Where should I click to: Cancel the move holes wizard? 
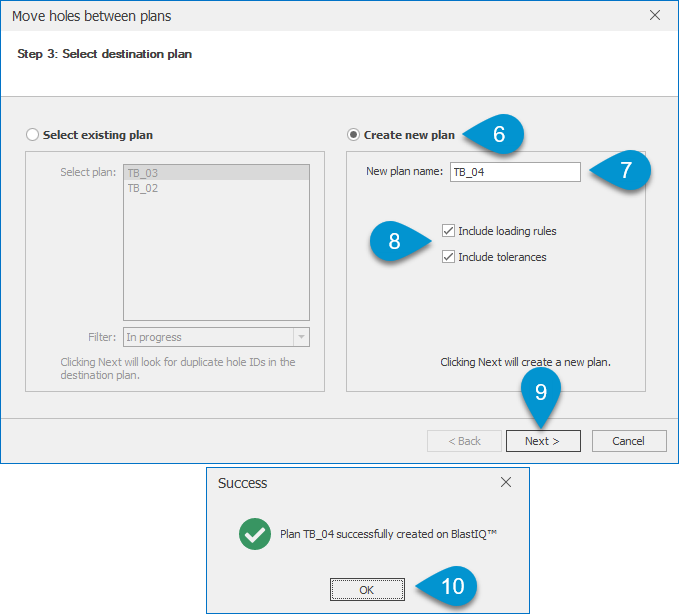[629, 441]
